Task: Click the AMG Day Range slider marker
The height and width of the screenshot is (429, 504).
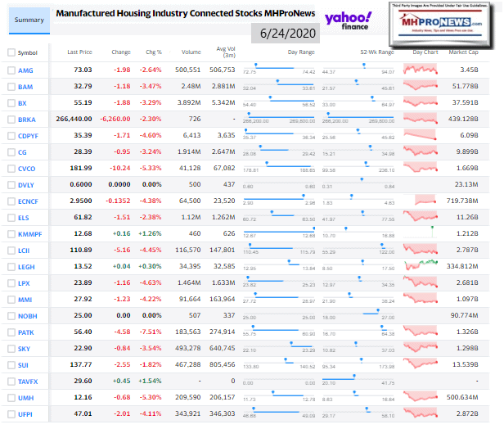Action: coord(255,65)
